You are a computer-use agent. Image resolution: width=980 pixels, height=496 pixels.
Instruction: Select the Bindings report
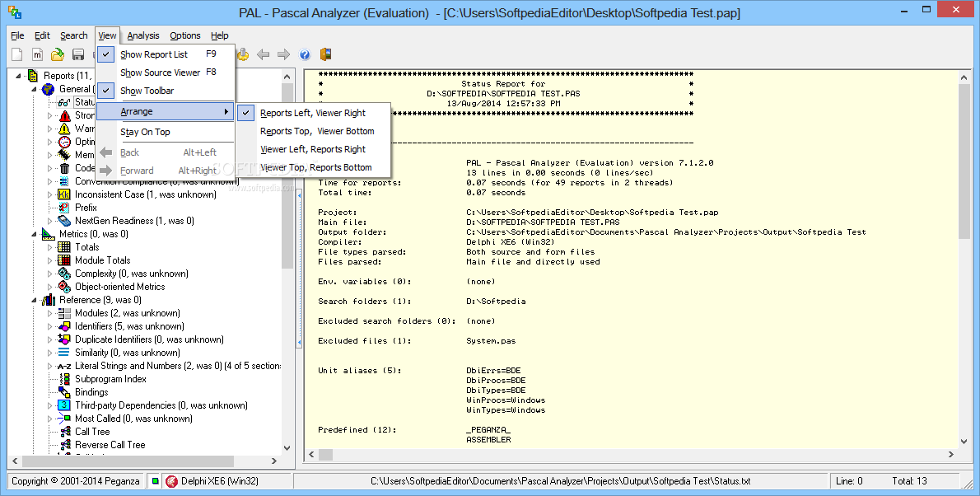tap(91, 392)
